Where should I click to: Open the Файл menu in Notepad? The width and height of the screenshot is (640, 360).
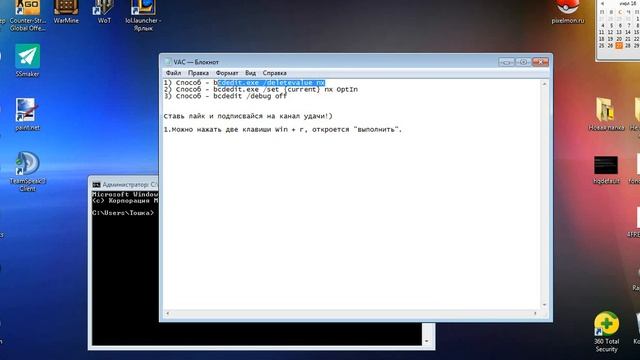tap(173, 73)
